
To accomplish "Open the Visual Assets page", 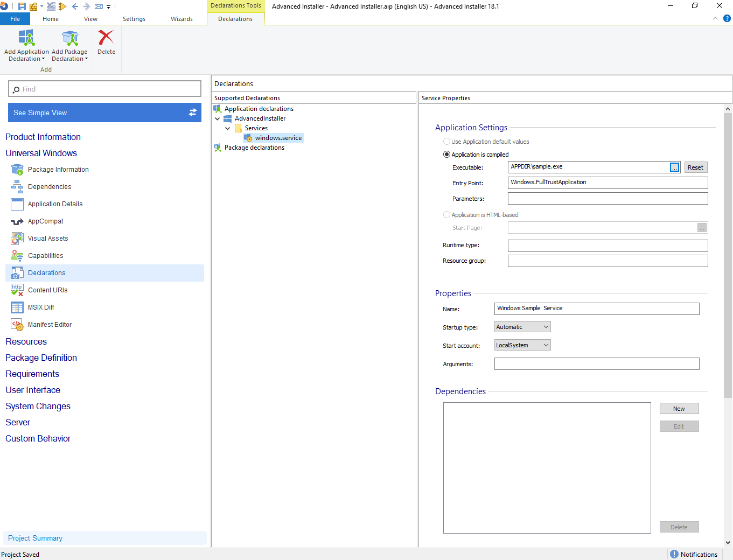I will point(48,238).
